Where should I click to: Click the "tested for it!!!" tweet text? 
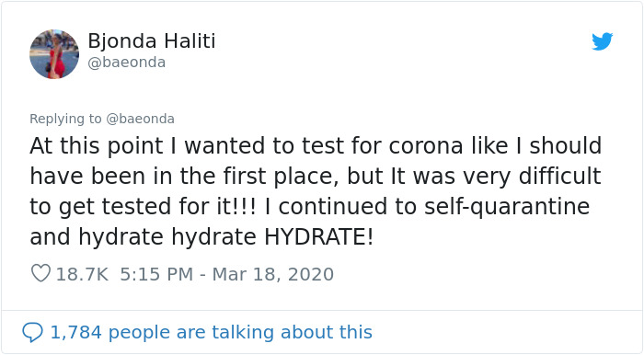[179, 206]
